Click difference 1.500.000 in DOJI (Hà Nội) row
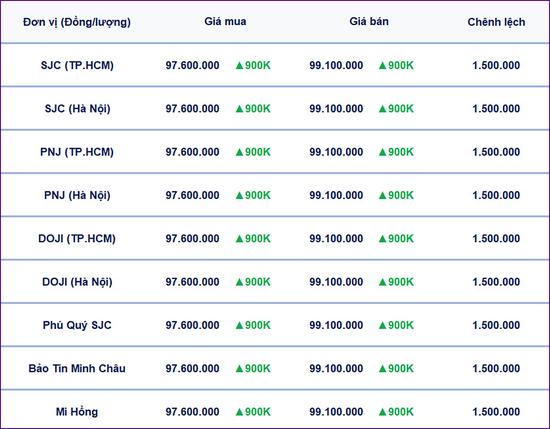Viewport: 550px width, 429px height. [496, 282]
